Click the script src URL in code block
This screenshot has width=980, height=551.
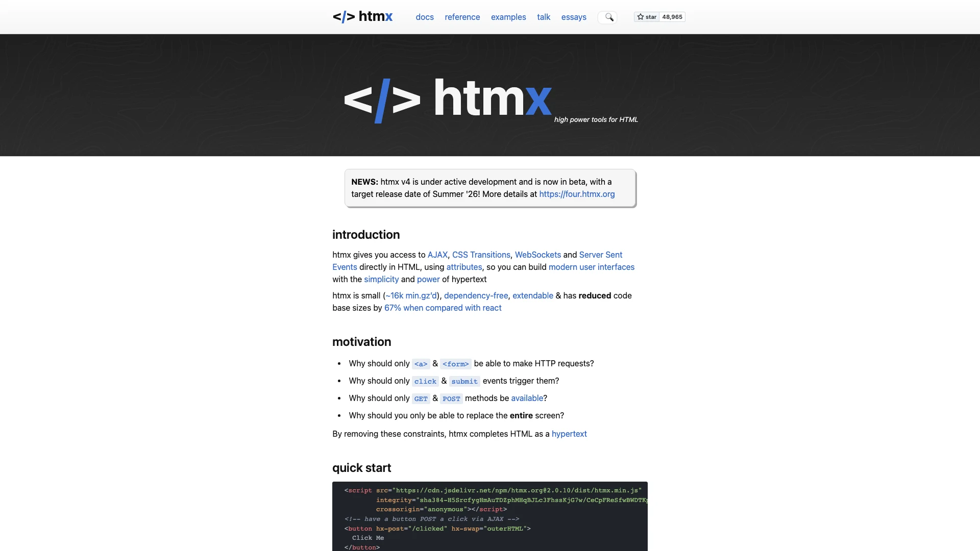click(x=517, y=490)
